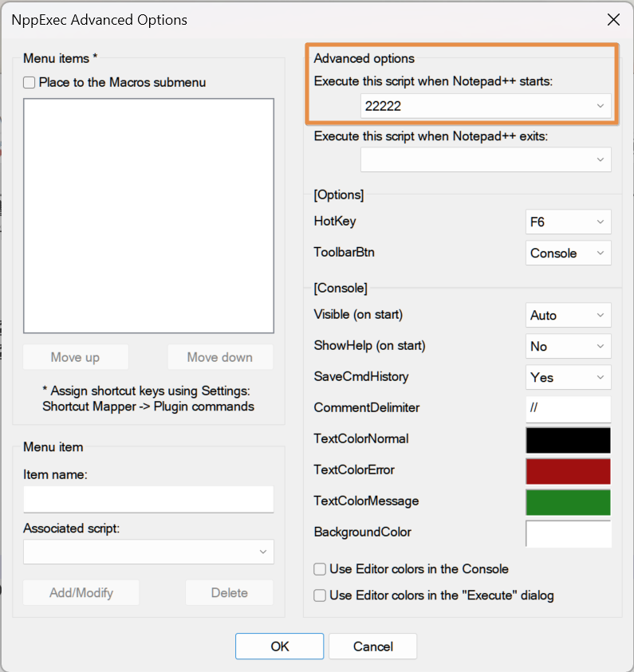The image size is (634, 672).
Task: Open the HotKey dropdown set to F6
Action: 569,222
